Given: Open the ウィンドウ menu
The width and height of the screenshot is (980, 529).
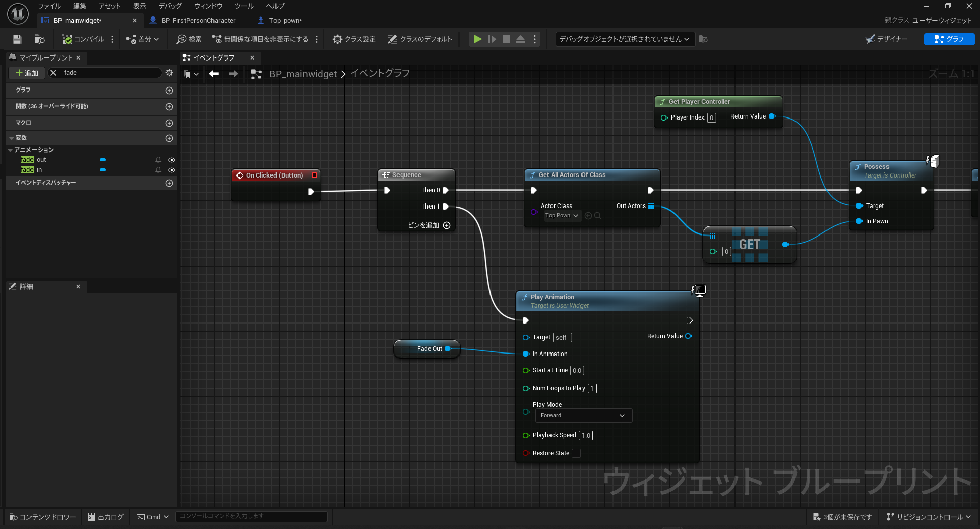Looking at the screenshot, I should (208, 6).
